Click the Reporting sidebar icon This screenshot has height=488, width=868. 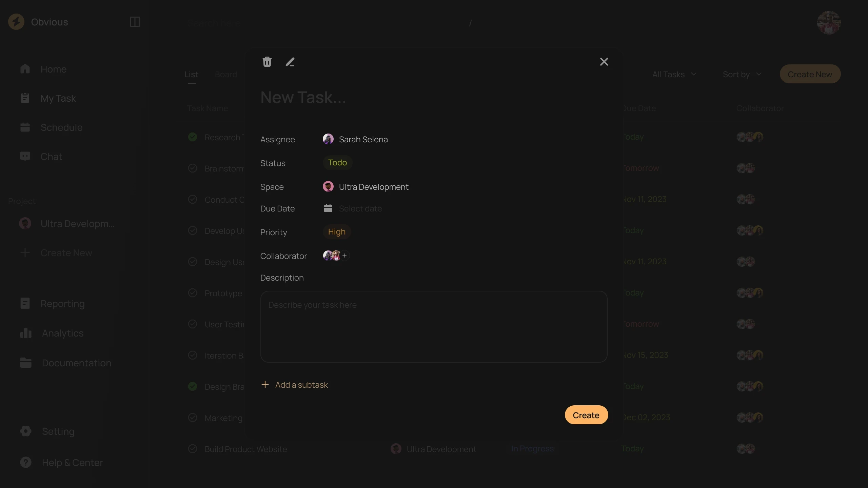pos(25,303)
